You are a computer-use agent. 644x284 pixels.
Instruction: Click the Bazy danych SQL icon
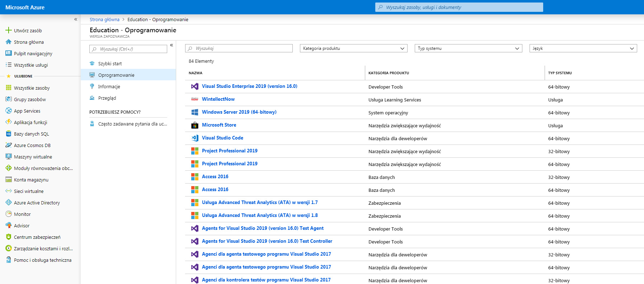[x=9, y=134]
